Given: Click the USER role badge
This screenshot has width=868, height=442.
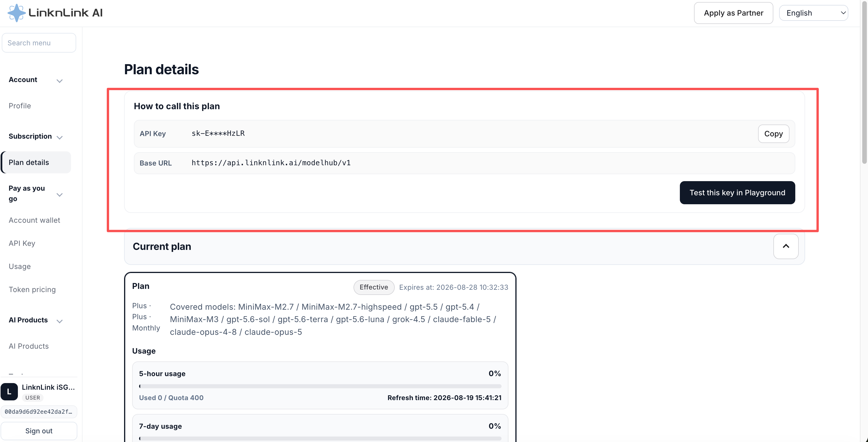Looking at the screenshot, I should pyautogui.click(x=33, y=398).
